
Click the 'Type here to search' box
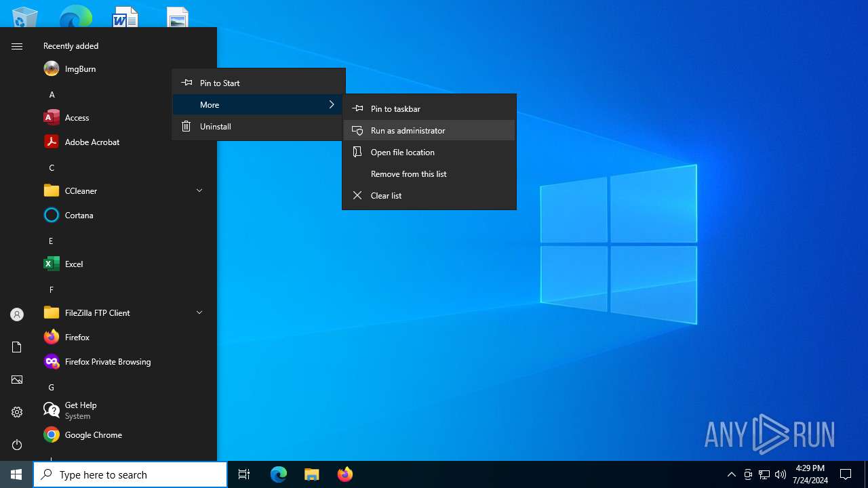point(130,474)
